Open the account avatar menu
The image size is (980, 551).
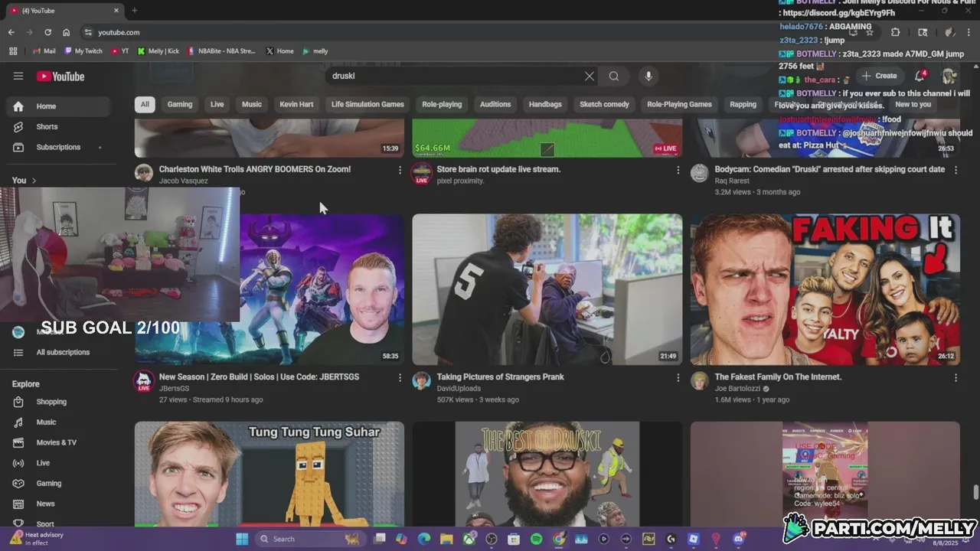pos(949,76)
